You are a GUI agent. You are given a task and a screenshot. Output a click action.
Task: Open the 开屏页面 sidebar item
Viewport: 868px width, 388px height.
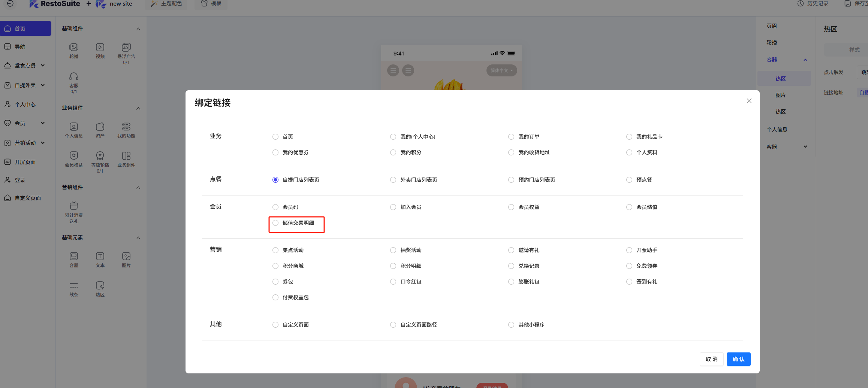(25, 162)
